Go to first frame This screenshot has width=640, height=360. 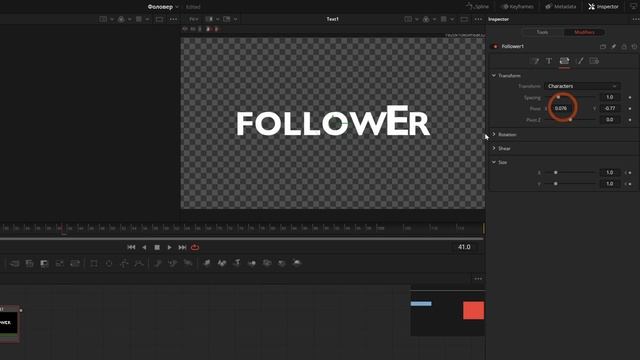point(131,247)
